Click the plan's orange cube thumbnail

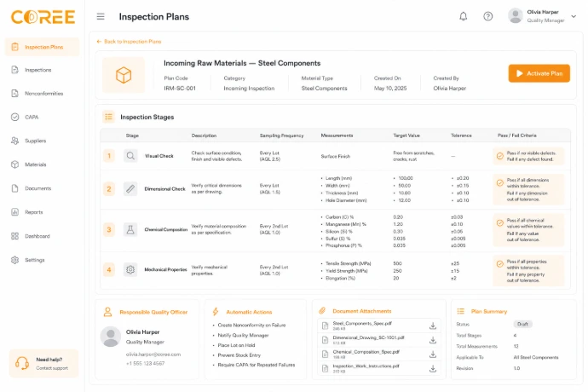coord(124,75)
